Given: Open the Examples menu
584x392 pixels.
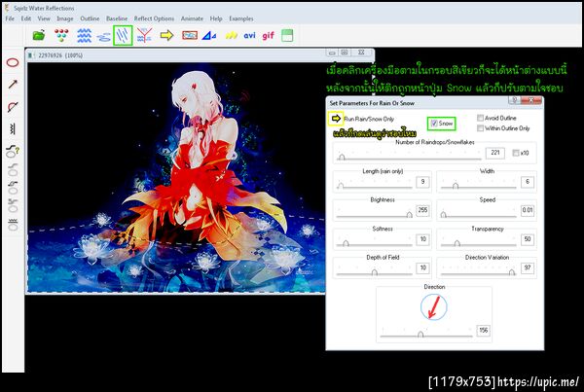Looking at the screenshot, I should pos(241,18).
